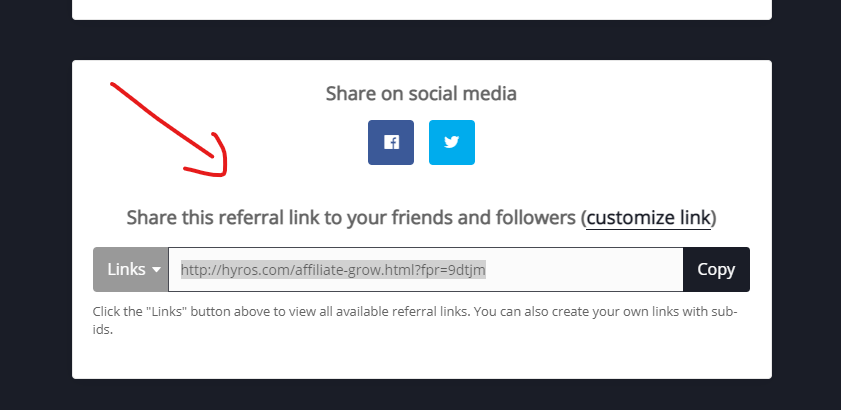This screenshot has width=841, height=410.
Task: Copy the referral link with Copy button
Action: click(x=716, y=269)
